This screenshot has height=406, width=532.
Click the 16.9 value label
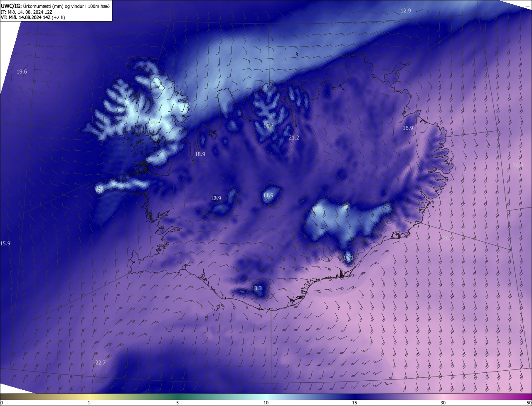408,128
